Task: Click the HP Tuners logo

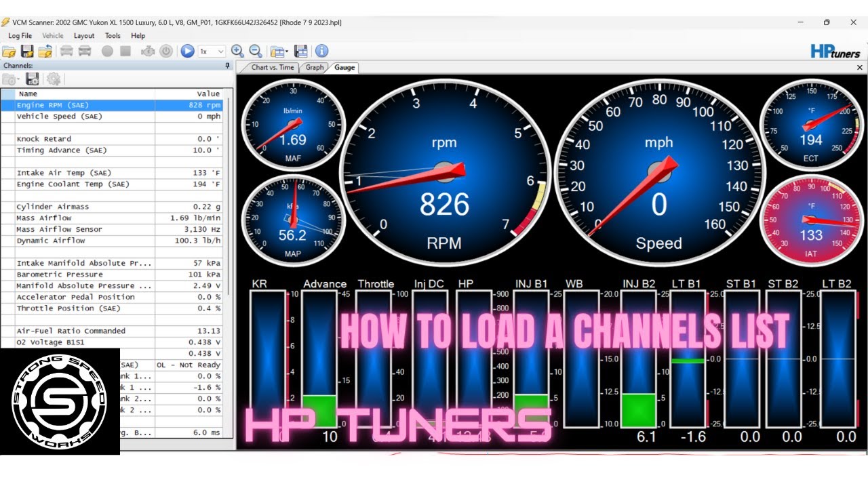Action: 835,52
